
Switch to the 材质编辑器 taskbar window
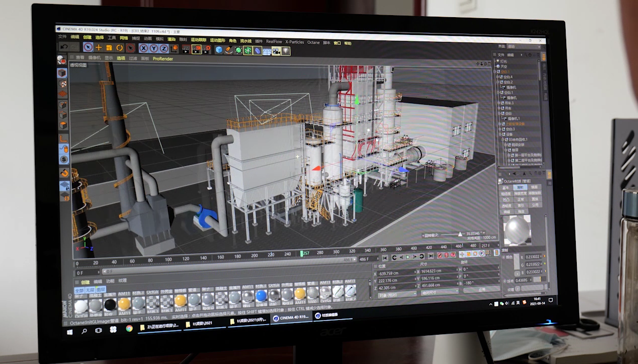pyautogui.click(x=332, y=315)
